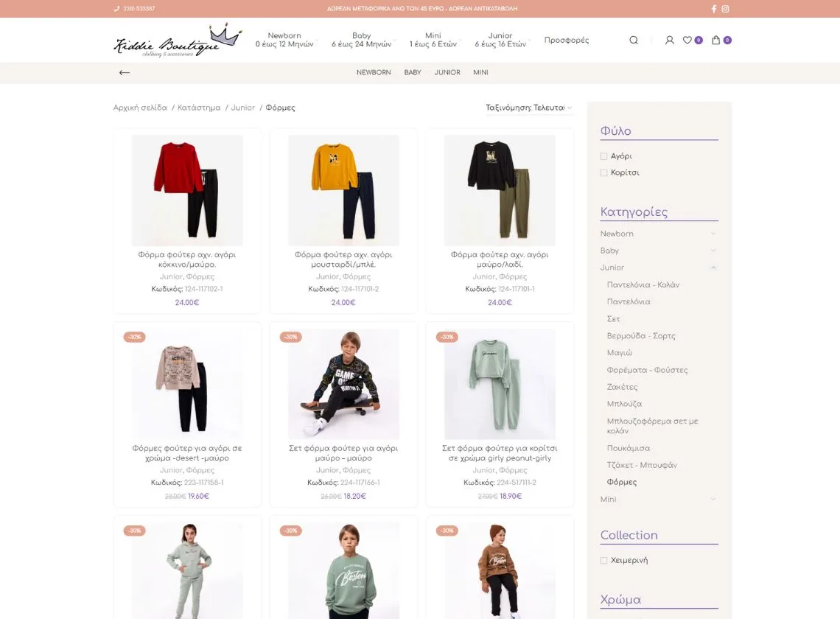The width and height of the screenshot is (840, 619).
Task: Open skateboard boy product image
Action: click(x=343, y=384)
